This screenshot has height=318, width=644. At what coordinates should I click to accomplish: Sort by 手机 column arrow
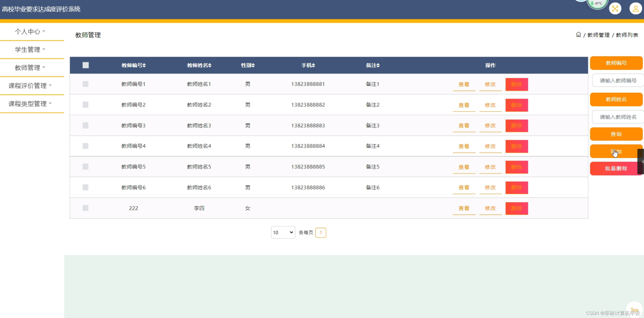tap(314, 65)
